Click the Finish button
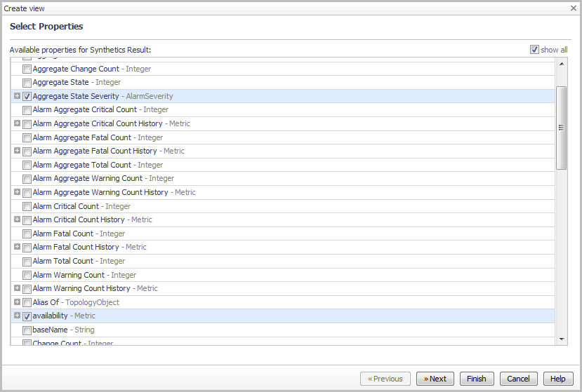This screenshot has width=582, height=392. 476,379
